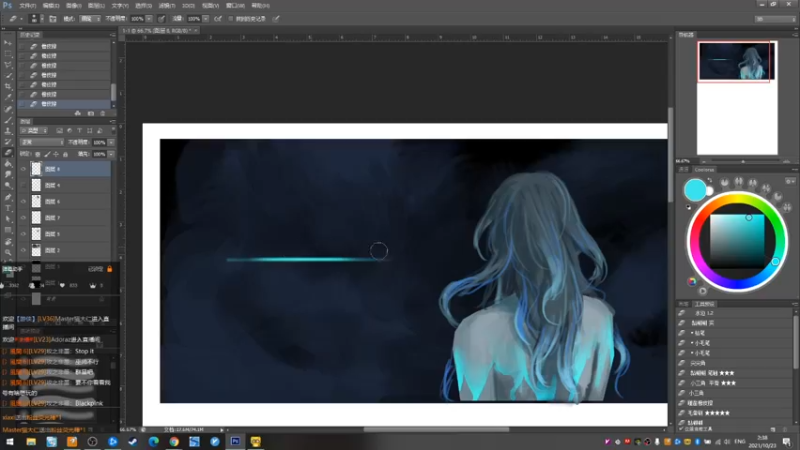
Task: Open the brush preset picker arrow
Action: coord(42,19)
